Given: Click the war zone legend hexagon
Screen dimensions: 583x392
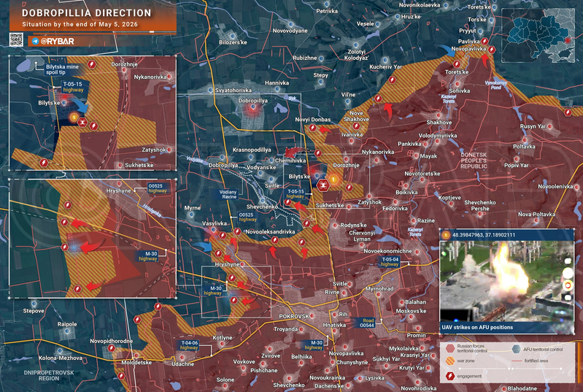Looking at the screenshot, I should (450, 361).
